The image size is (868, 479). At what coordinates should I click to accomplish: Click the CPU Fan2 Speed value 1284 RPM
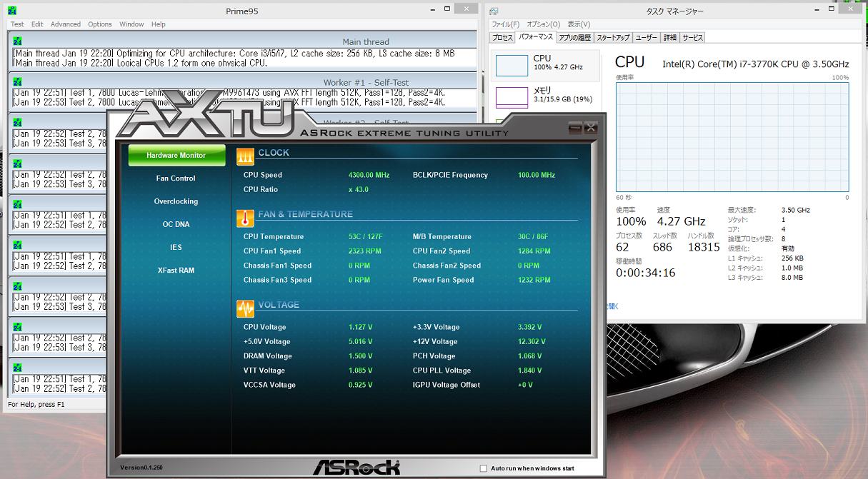(534, 251)
